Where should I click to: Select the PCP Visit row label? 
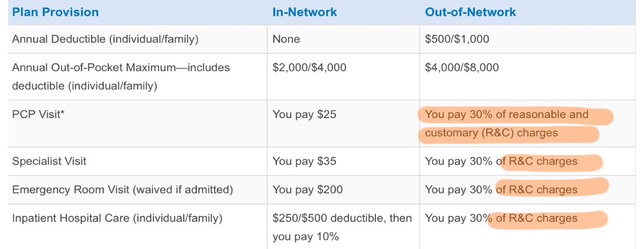click(38, 114)
